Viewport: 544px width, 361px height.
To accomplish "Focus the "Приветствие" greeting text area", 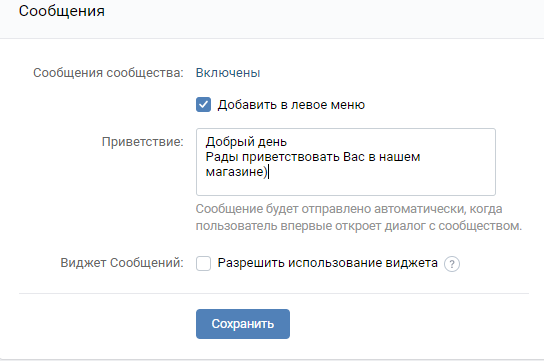I will point(346,162).
